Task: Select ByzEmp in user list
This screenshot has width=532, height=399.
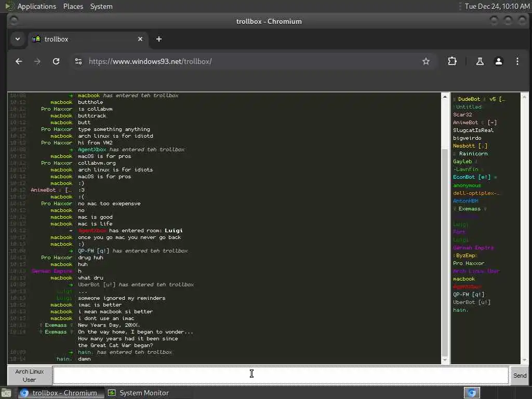Action: [x=465, y=256]
